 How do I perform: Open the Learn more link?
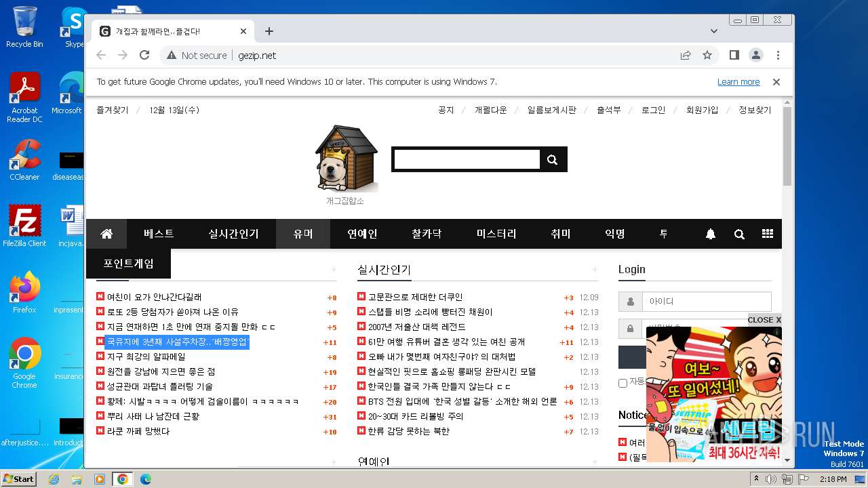pyautogui.click(x=738, y=82)
